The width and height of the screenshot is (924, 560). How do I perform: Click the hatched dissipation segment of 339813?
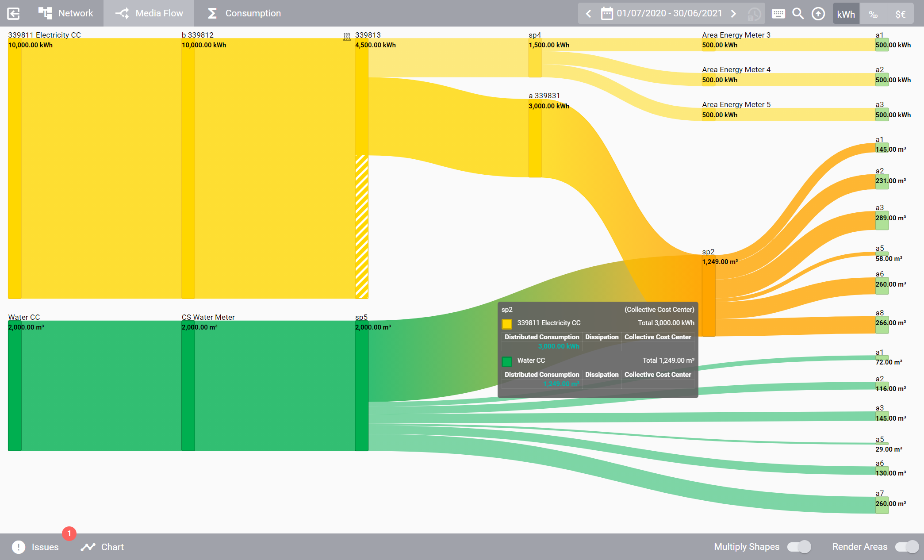point(362,226)
